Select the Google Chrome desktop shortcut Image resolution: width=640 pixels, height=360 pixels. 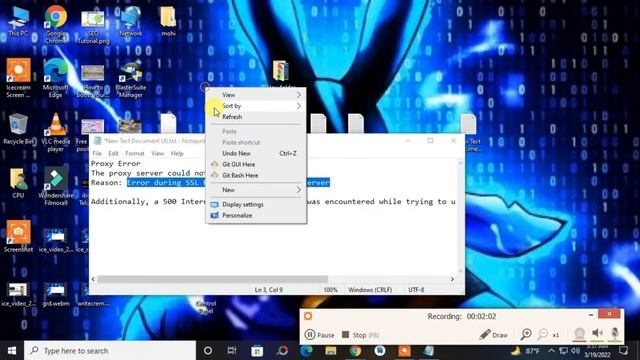56,24
